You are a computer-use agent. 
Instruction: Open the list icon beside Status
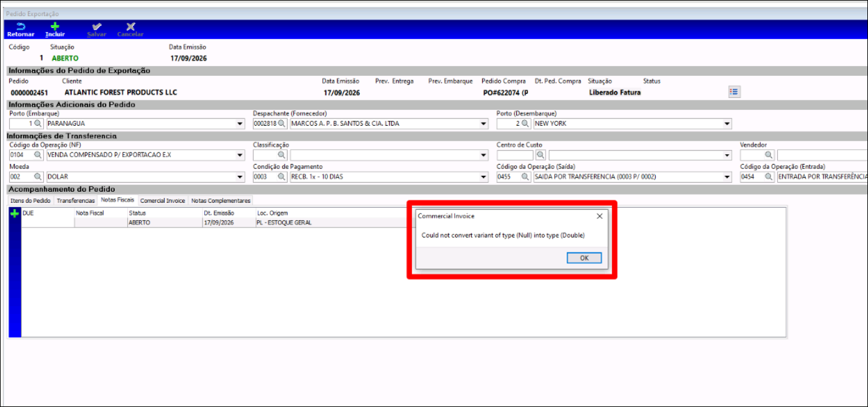733,92
